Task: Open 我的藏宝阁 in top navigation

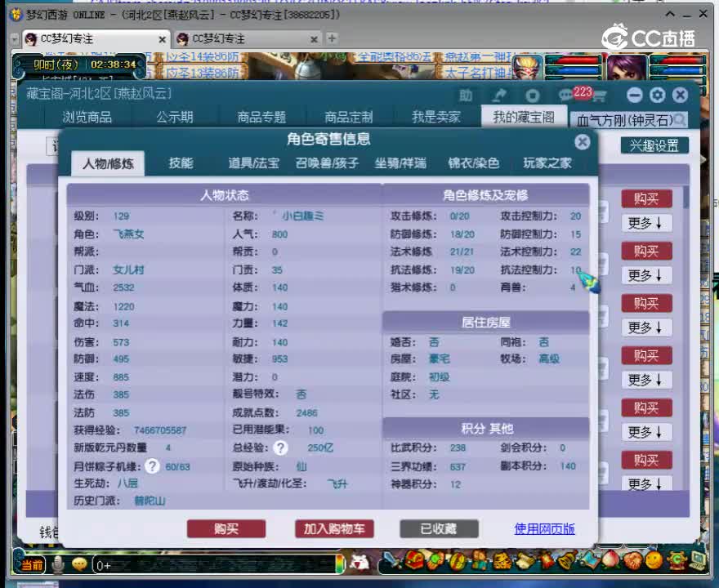Action: (523, 117)
